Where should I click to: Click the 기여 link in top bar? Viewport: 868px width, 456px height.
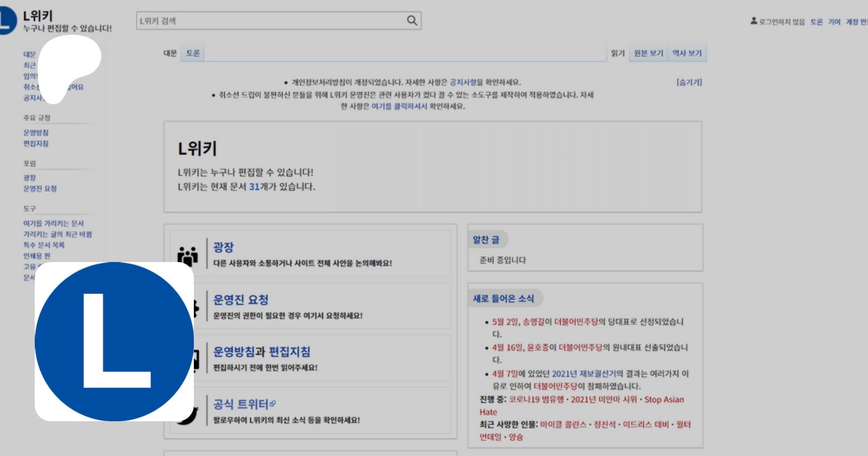834,22
